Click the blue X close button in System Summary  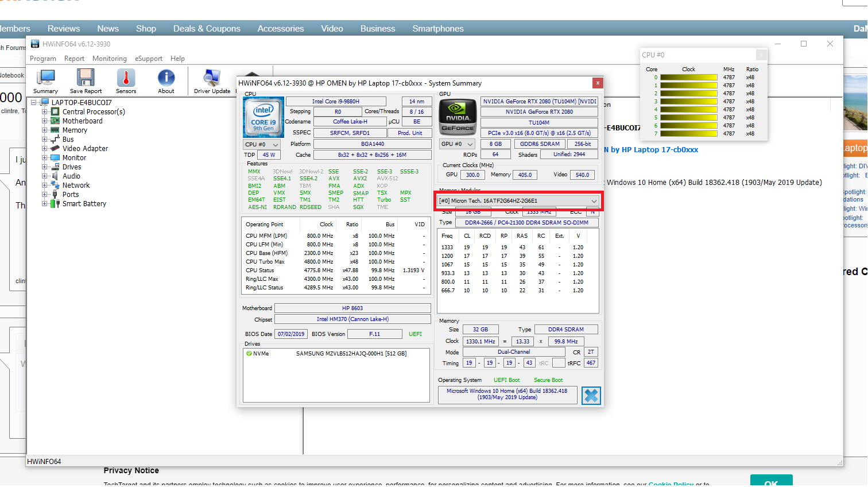tap(591, 396)
